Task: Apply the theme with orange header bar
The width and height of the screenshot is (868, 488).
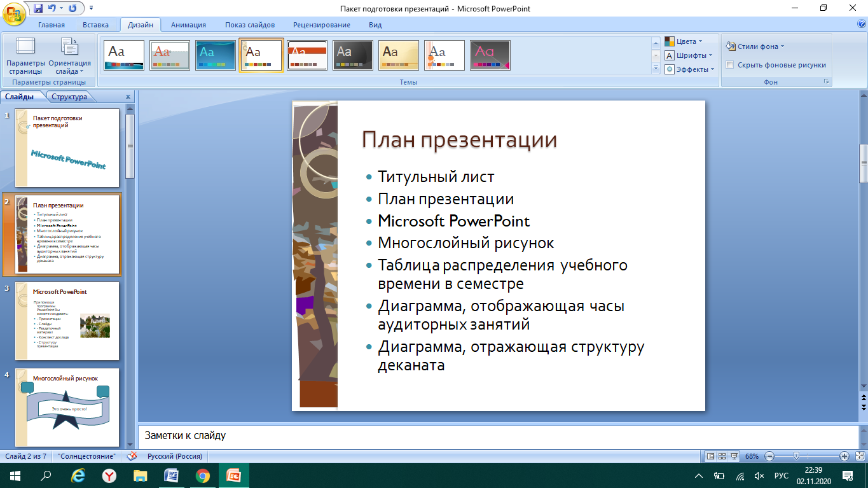Action: (x=307, y=55)
